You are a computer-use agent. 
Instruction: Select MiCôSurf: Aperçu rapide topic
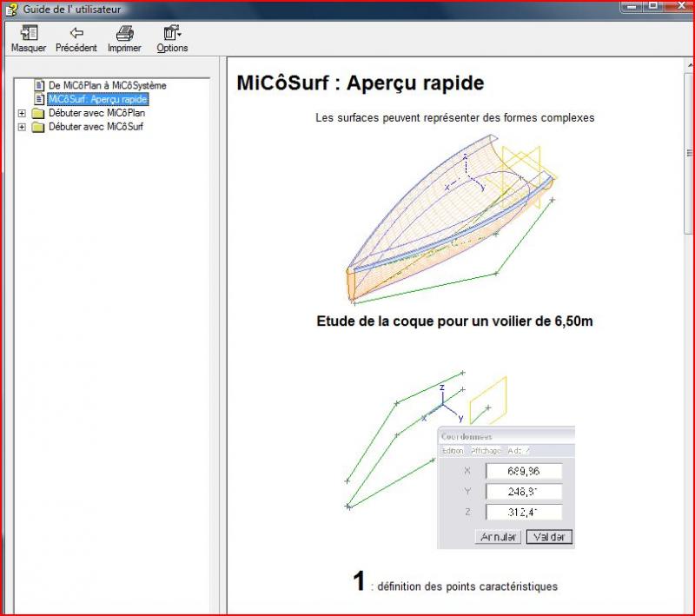tap(97, 99)
